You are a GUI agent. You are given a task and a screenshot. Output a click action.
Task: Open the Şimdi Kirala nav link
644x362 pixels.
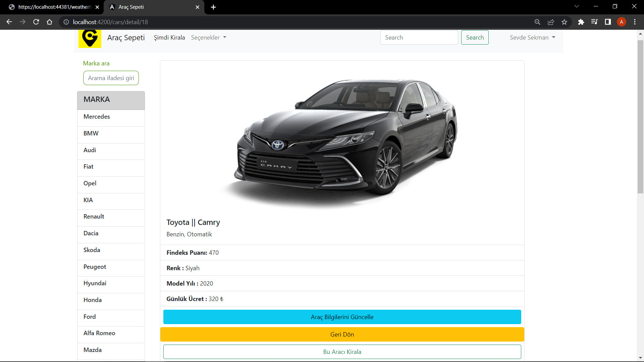click(169, 38)
